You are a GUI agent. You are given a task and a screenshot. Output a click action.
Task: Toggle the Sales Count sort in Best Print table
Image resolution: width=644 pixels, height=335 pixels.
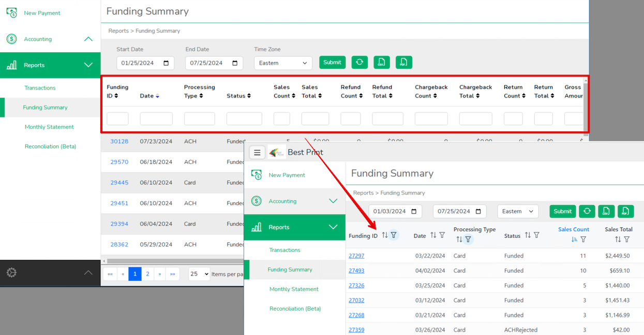[x=574, y=239]
